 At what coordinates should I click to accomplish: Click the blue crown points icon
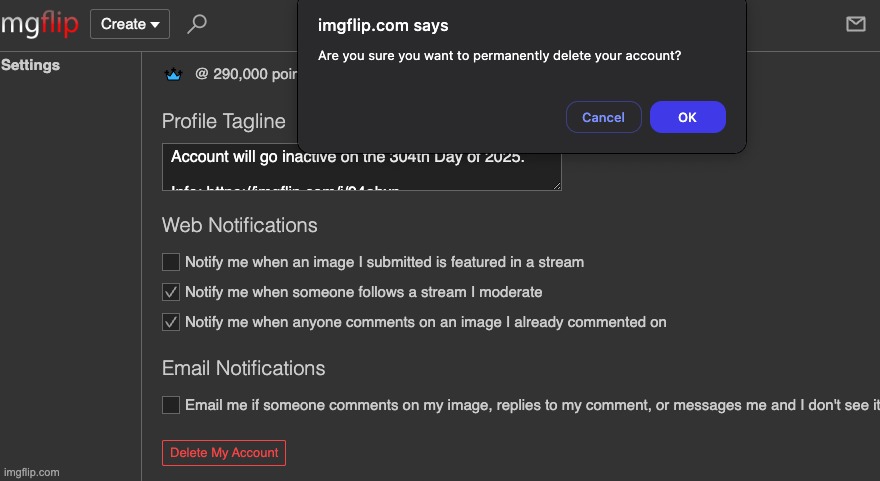coord(173,74)
